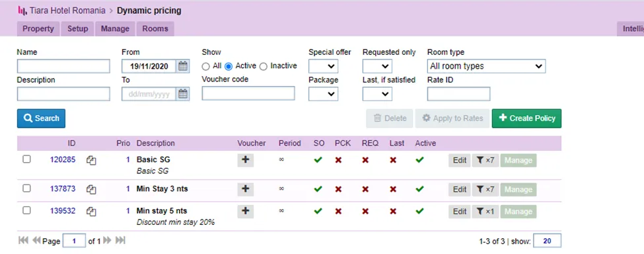Go to next page arrow

(x=107, y=240)
